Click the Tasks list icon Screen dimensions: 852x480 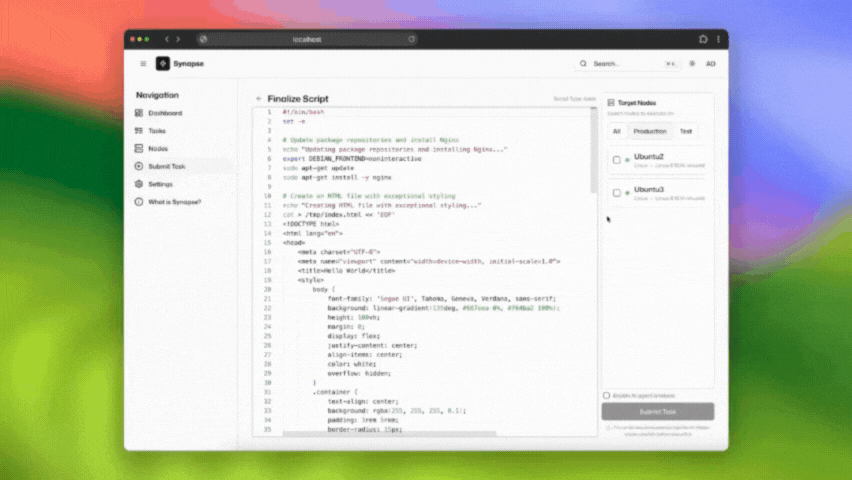click(x=139, y=131)
